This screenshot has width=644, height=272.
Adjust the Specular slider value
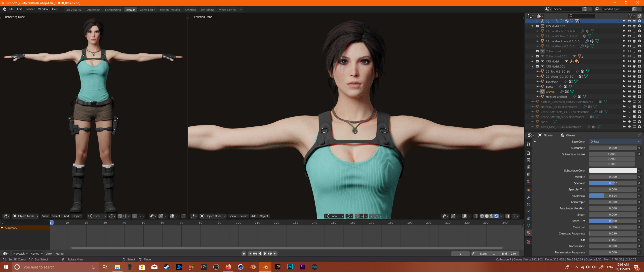tap(613, 183)
